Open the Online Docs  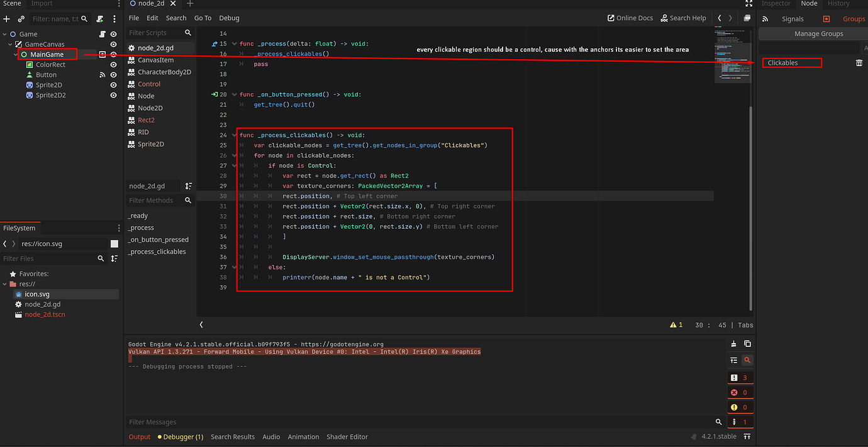click(630, 18)
